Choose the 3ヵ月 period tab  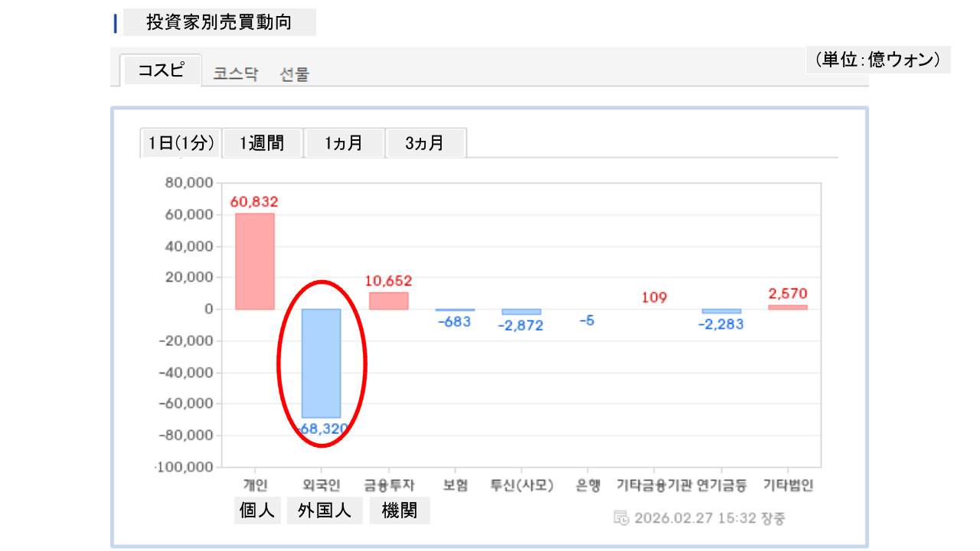[425, 143]
